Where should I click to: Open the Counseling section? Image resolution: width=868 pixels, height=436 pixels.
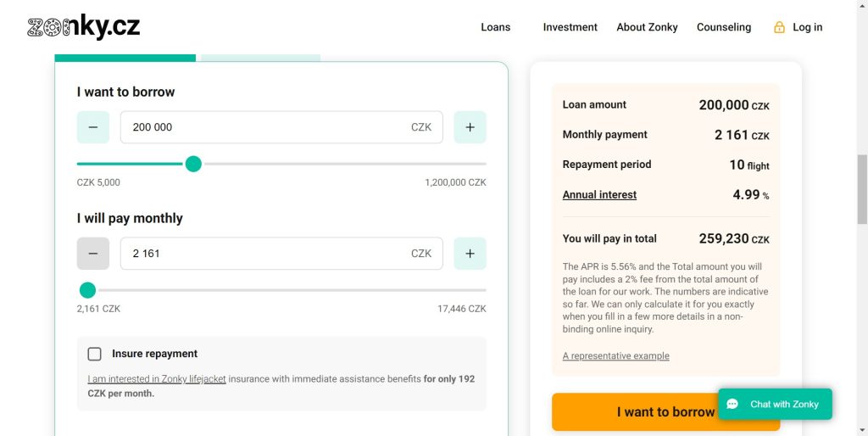click(x=723, y=27)
